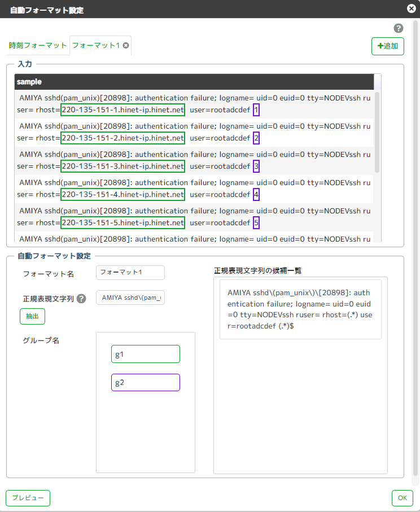Click the help icon beside 正規表現文字列
Screen dimensions: 420x512
click(81, 299)
